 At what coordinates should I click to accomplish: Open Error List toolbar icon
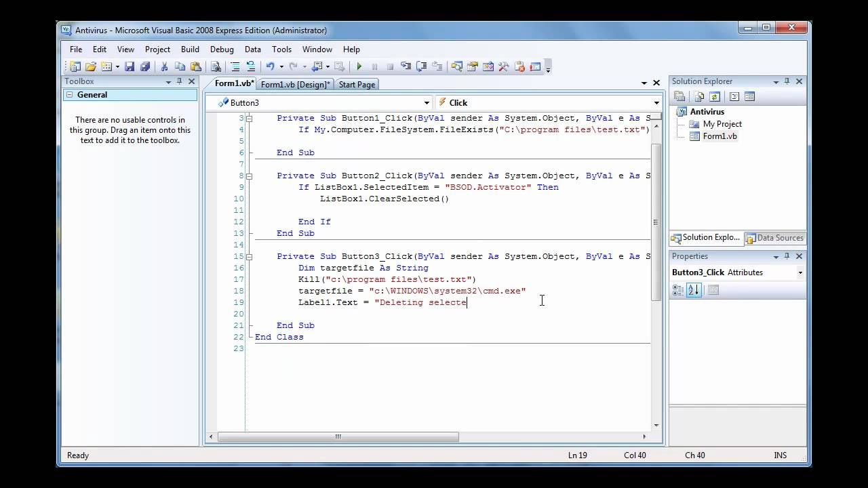519,66
